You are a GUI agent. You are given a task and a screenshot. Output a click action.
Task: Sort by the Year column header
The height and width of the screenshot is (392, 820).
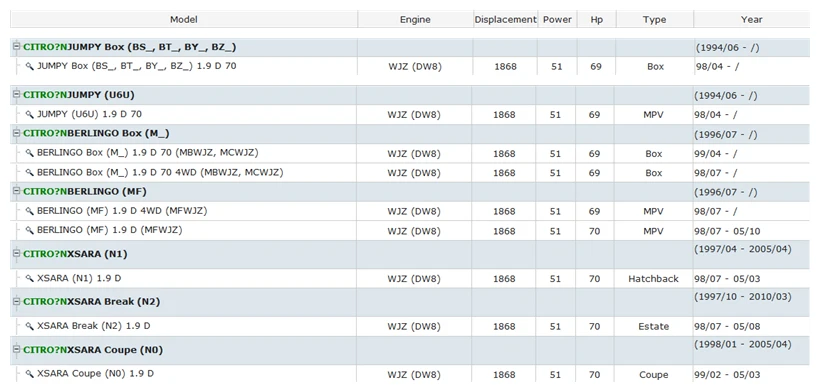point(751,19)
